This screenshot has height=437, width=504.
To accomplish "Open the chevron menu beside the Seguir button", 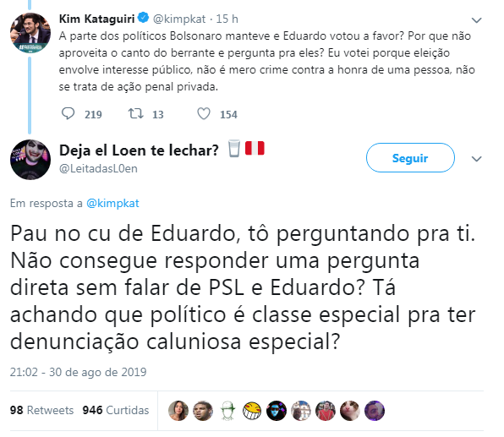I will [x=476, y=159].
